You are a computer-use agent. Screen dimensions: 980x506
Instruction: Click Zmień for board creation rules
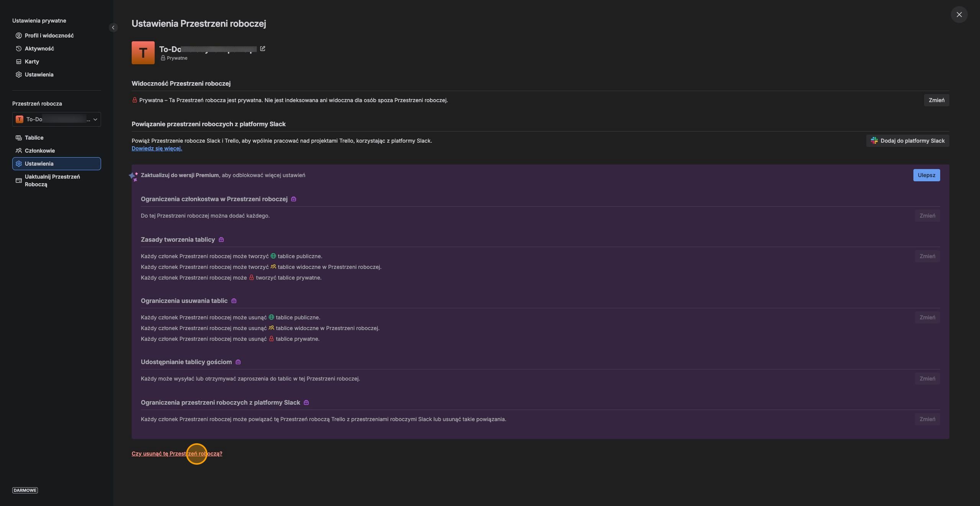coord(927,256)
